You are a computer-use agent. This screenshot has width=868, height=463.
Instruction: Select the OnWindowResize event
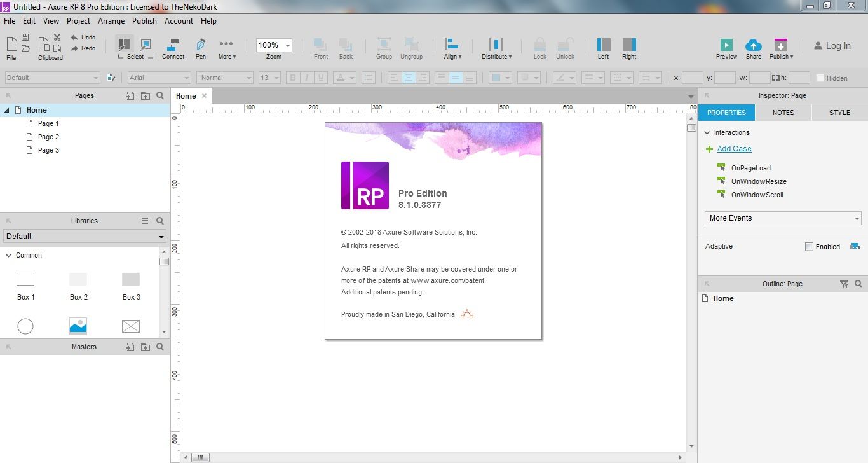coord(759,181)
